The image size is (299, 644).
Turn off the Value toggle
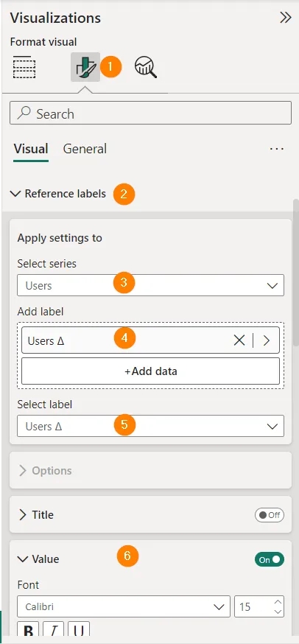pos(270,559)
